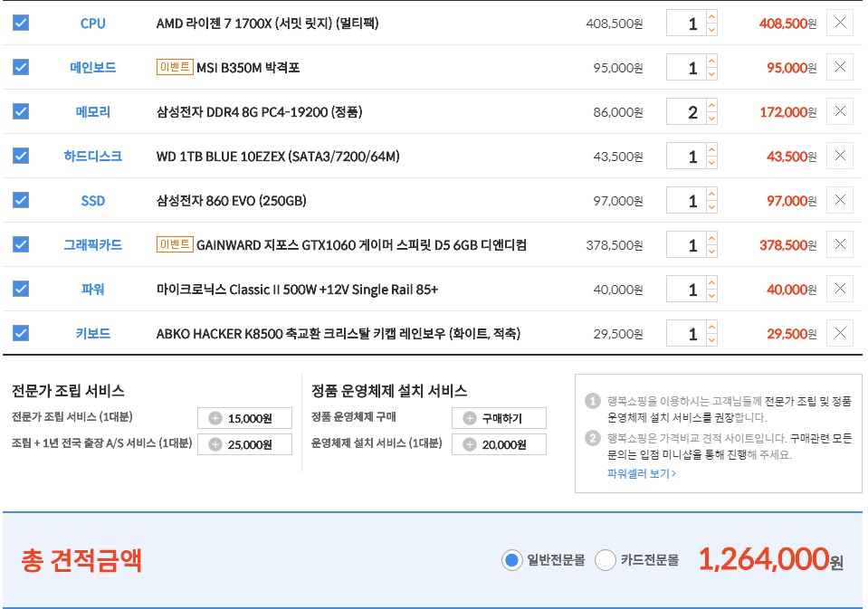Remove the CPU row with X icon

(840, 23)
